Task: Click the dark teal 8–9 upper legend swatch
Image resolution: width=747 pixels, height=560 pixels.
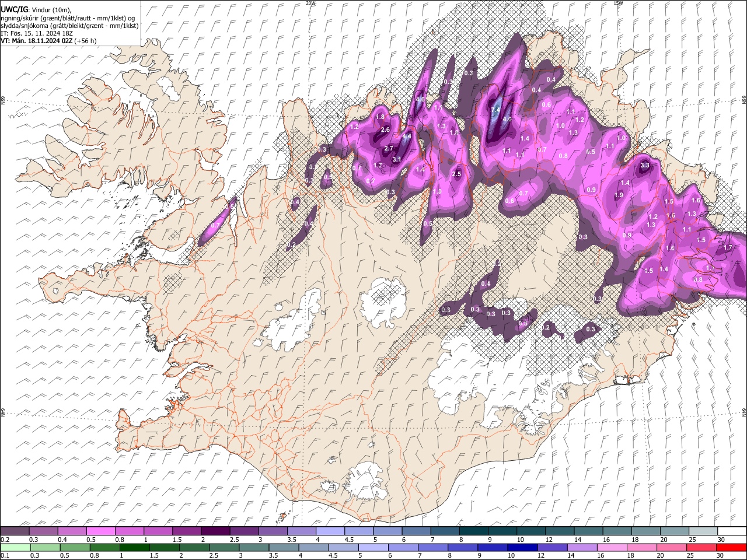Action: click(473, 531)
